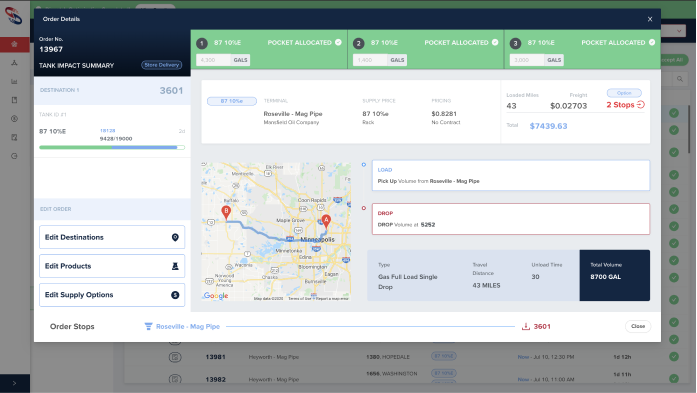697x393 pixels.
Task: Expand the sidebar with bottom chevron
Action: click(14, 383)
